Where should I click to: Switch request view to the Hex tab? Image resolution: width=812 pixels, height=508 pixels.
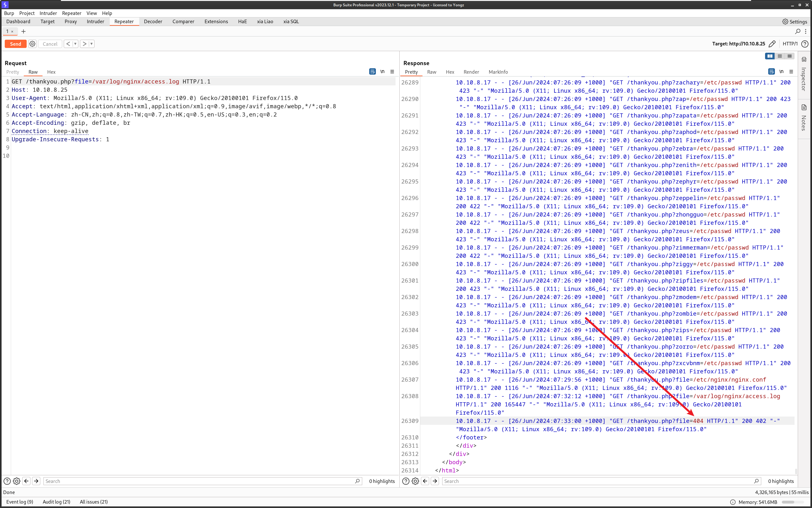(51, 72)
